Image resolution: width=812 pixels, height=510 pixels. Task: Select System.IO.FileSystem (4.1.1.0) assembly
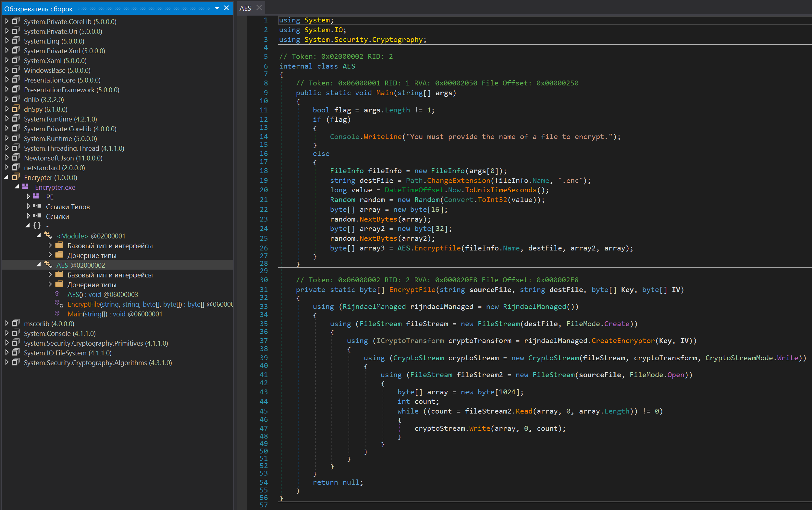tap(68, 353)
